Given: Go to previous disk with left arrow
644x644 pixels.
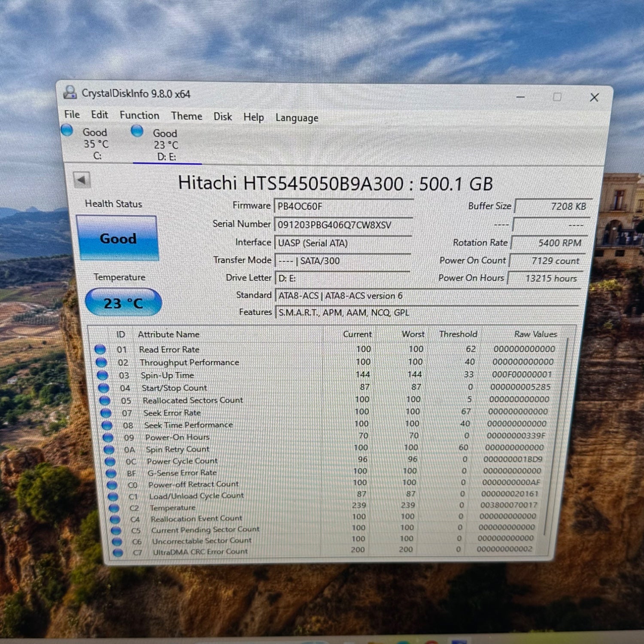Looking at the screenshot, I should [x=82, y=179].
